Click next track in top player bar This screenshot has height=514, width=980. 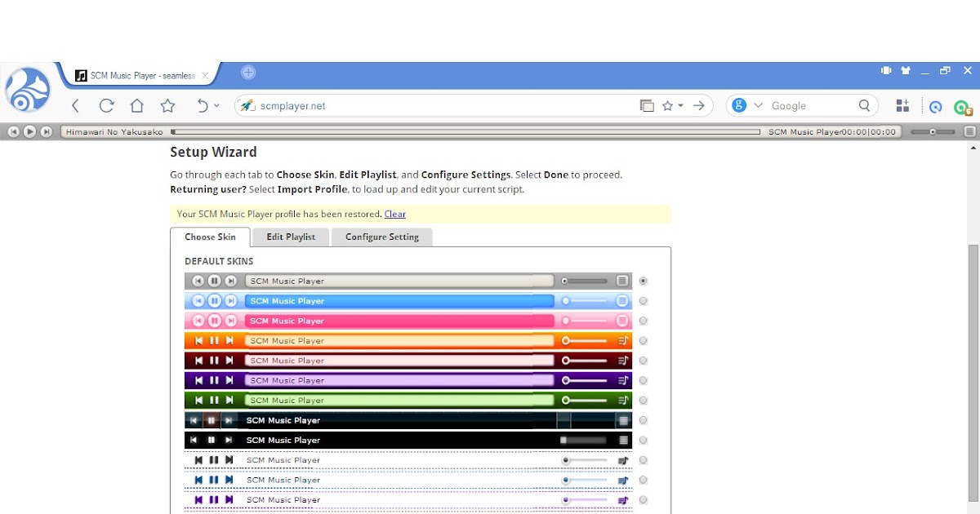(46, 131)
